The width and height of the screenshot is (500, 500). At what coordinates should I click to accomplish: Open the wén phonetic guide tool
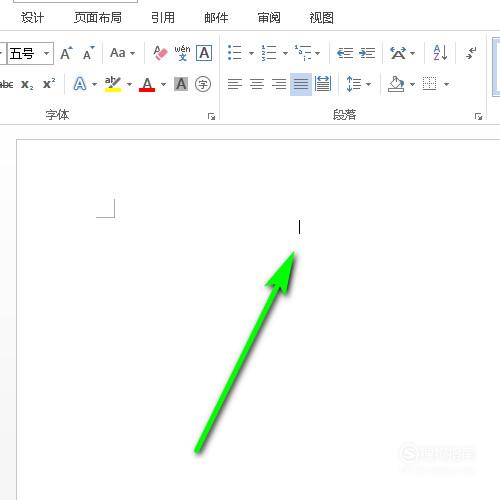[182, 53]
